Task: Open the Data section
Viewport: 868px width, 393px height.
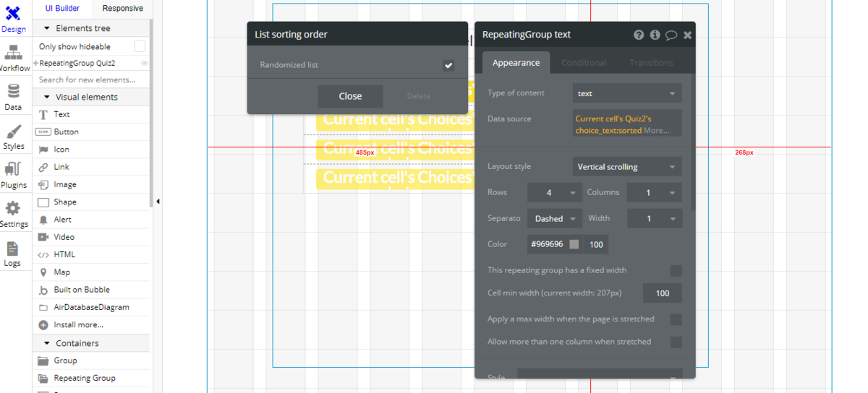Action: [x=13, y=98]
